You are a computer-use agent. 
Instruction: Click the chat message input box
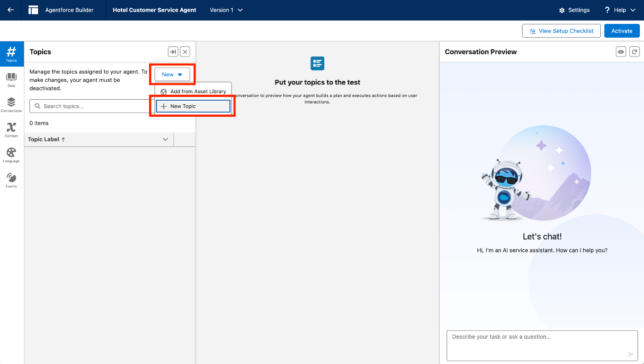pyautogui.click(x=542, y=346)
